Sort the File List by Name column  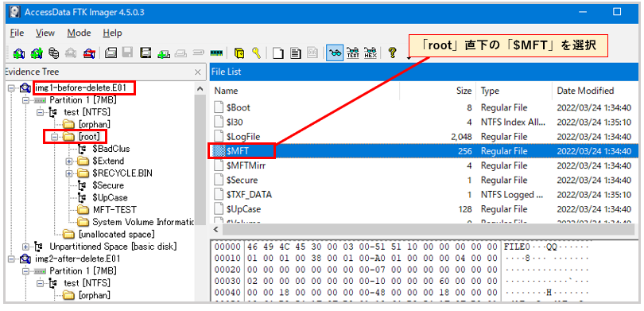[x=305, y=91]
